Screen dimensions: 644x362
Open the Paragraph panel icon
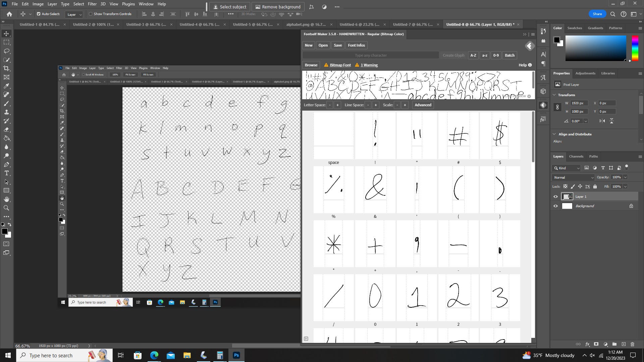tap(543, 64)
